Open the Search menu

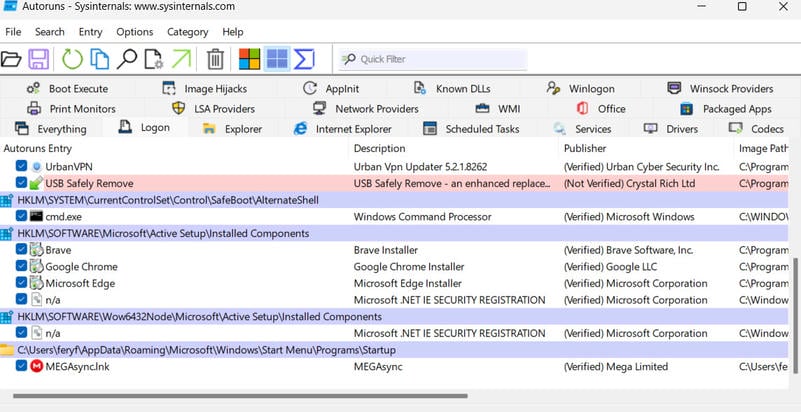click(x=50, y=32)
